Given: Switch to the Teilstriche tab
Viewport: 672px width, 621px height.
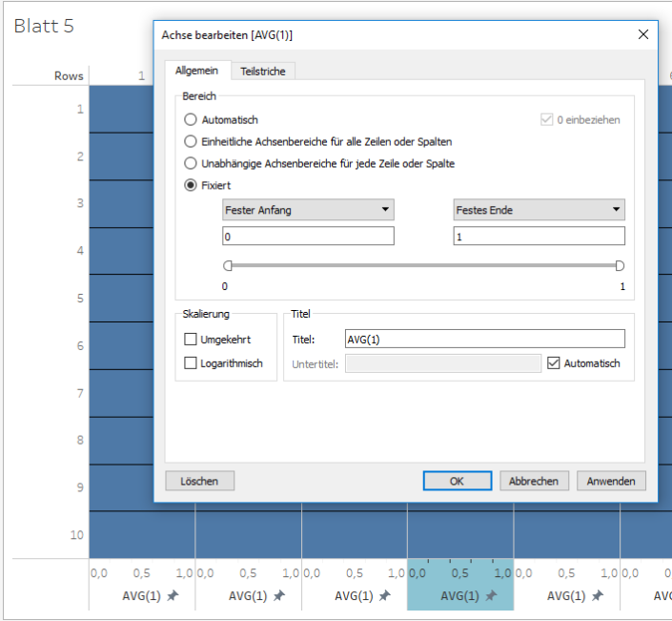Looking at the screenshot, I should pos(263,72).
